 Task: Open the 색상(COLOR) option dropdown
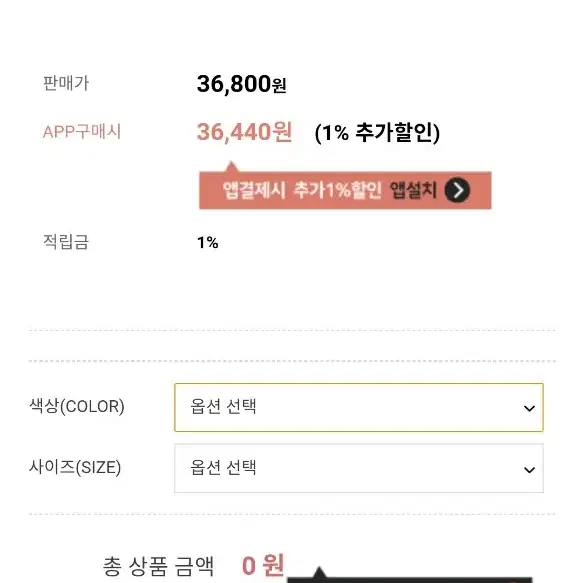pyautogui.click(x=359, y=408)
